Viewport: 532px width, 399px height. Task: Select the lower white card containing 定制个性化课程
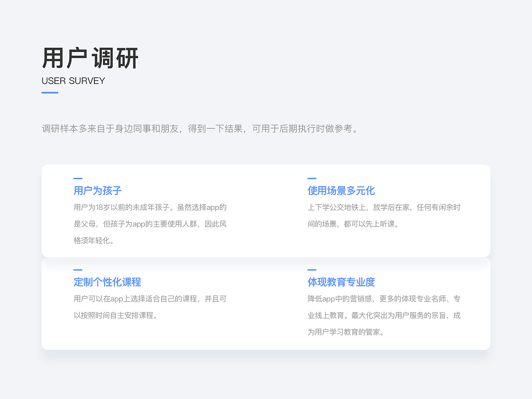(266, 304)
